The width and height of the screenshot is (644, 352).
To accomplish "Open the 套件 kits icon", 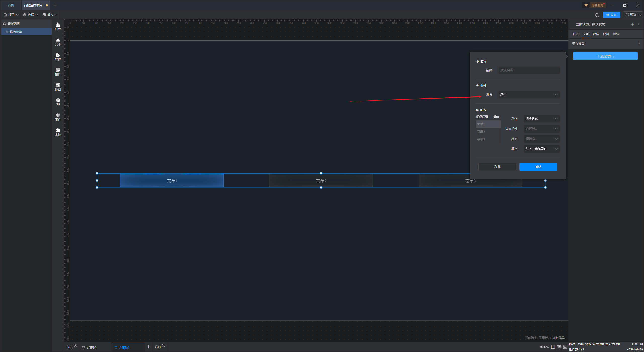I will (x=58, y=117).
